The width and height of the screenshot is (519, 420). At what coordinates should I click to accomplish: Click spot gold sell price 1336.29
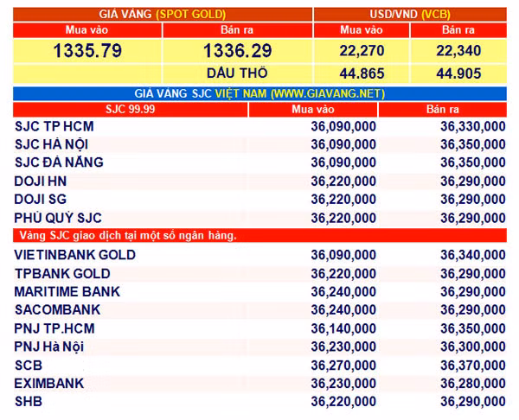point(237,51)
